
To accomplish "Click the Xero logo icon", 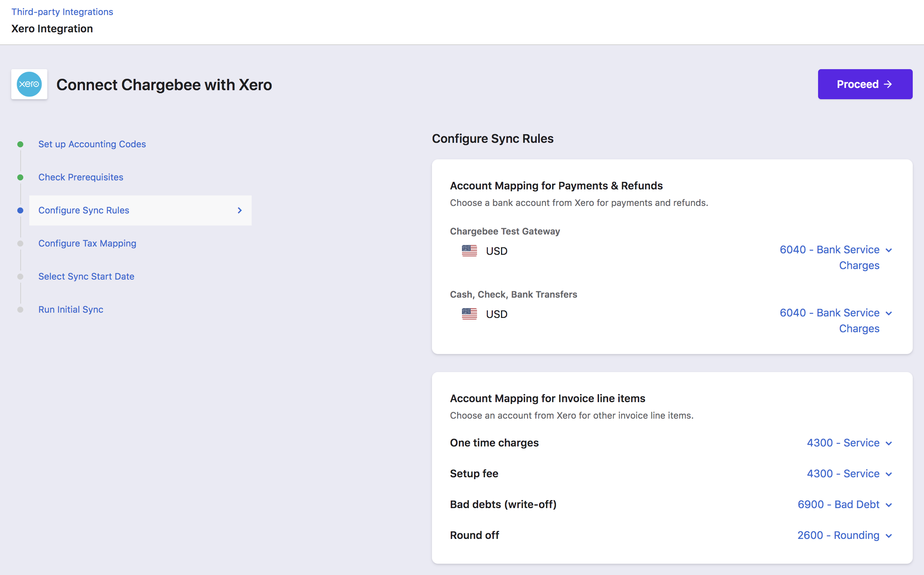I will [29, 84].
